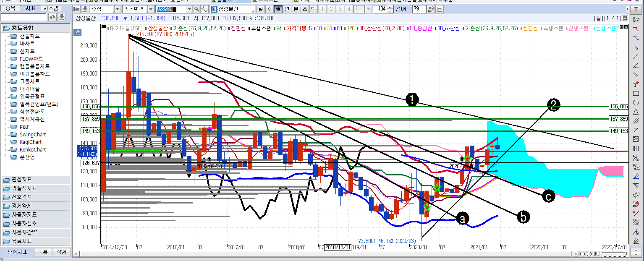Select 캔들차트 chart type

(30, 36)
